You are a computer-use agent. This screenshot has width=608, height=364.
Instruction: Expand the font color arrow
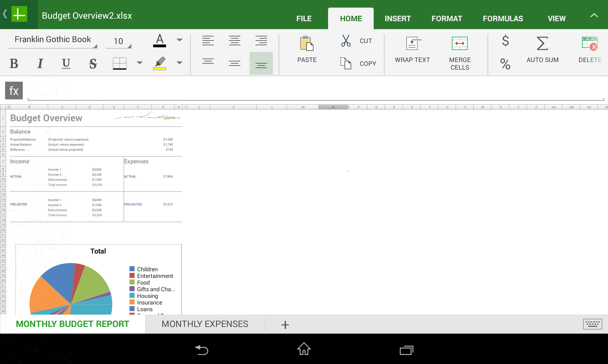click(x=180, y=40)
